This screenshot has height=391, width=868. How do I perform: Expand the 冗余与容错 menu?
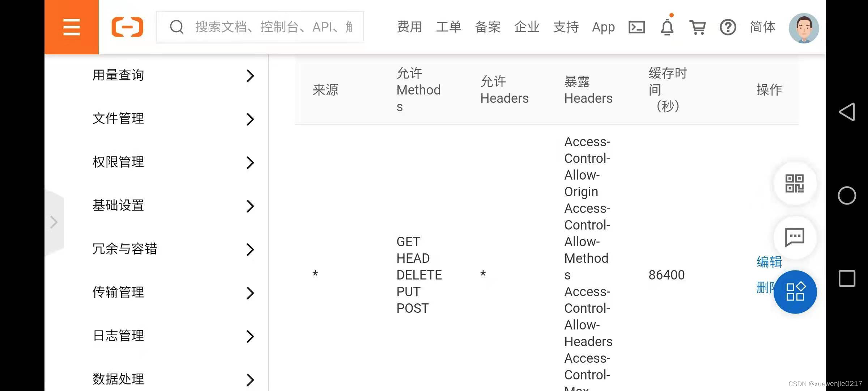[x=174, y=249]
